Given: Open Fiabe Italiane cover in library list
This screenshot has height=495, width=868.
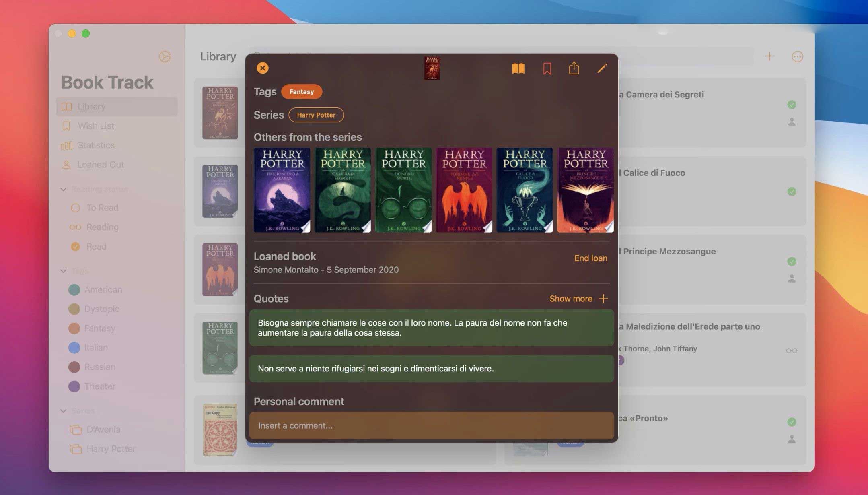Looking at the screenshot, I should (x=220, y=430).
